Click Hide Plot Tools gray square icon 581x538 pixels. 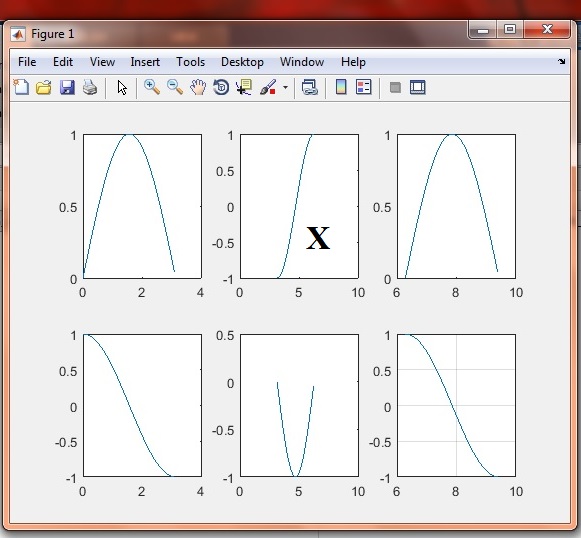click(x=395, y=88)
